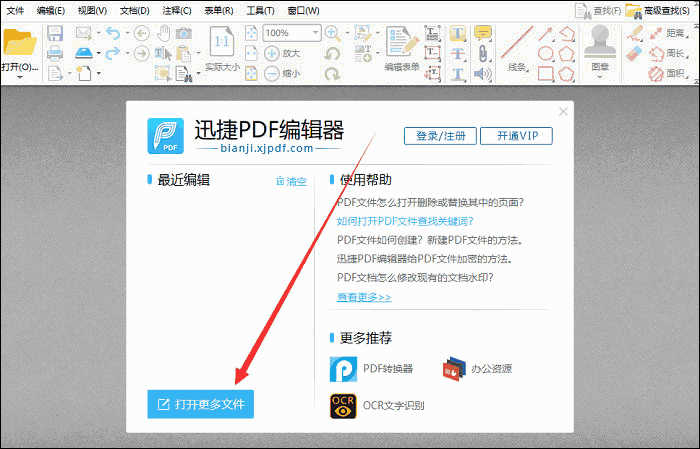Open the scanner icon's dropdown arrow

point(99,53)
